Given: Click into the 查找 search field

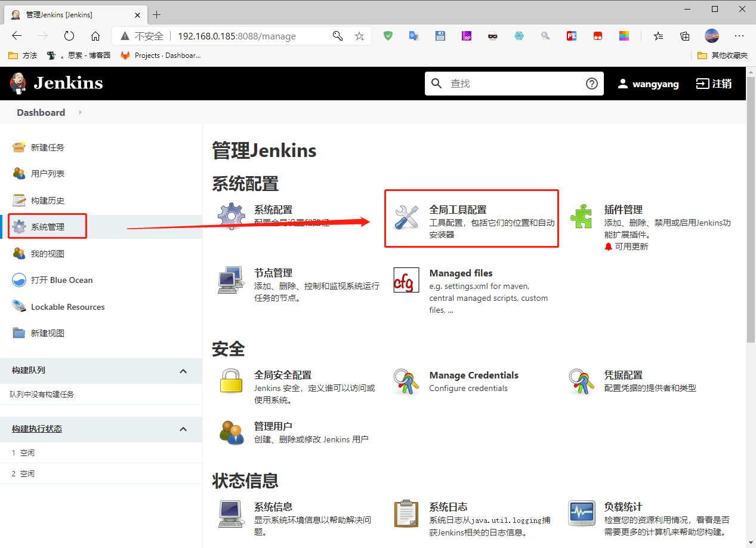Looking at the screenshot, I should [513, 84].
